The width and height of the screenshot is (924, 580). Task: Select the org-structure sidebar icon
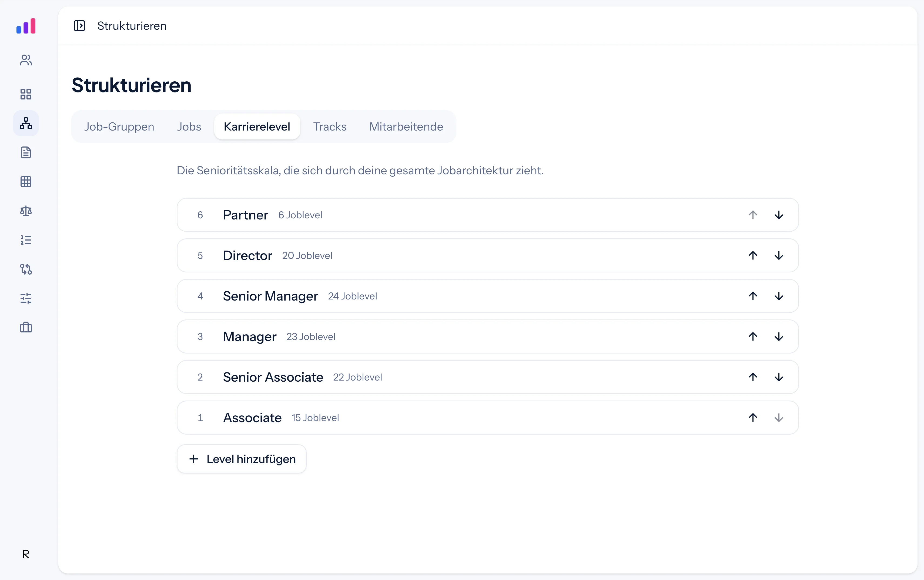click(26, 123)
